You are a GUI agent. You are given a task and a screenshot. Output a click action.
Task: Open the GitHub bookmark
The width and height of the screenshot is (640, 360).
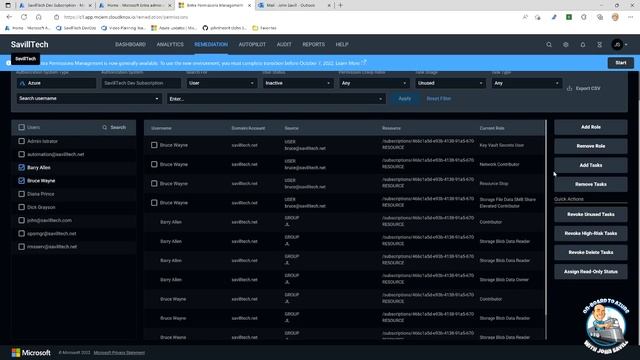pyautogui.click(x=224, y=28)
